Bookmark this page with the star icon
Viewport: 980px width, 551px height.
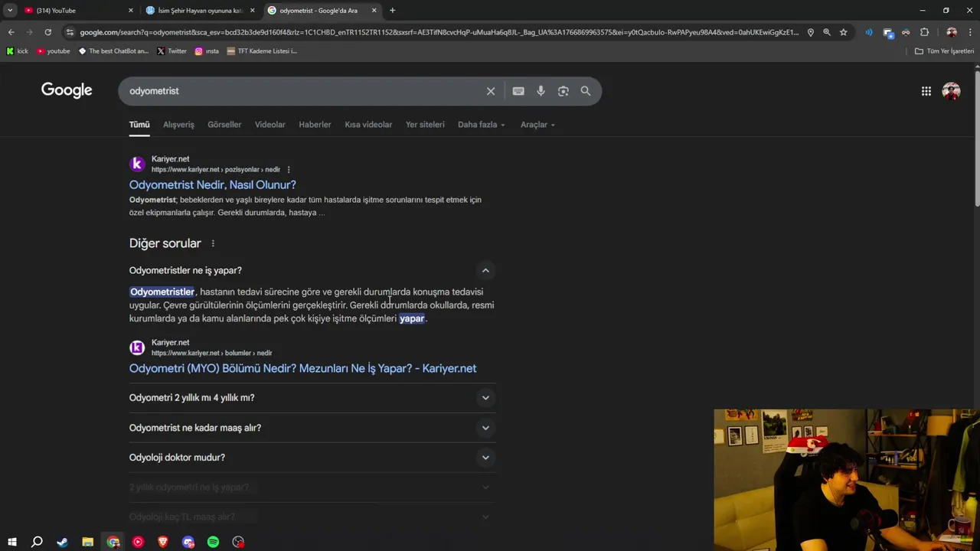843,32
